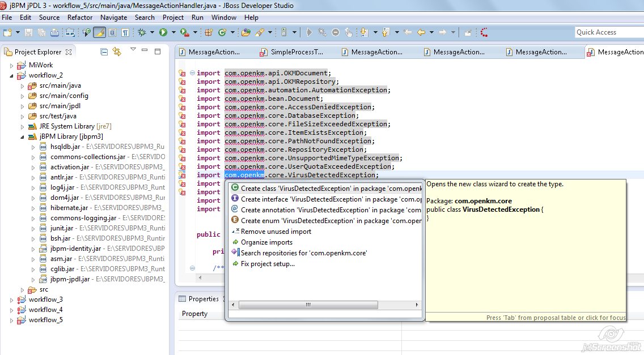Open the Project Explorer view menu arrow

pyautogui.click(x=133, y=50)
